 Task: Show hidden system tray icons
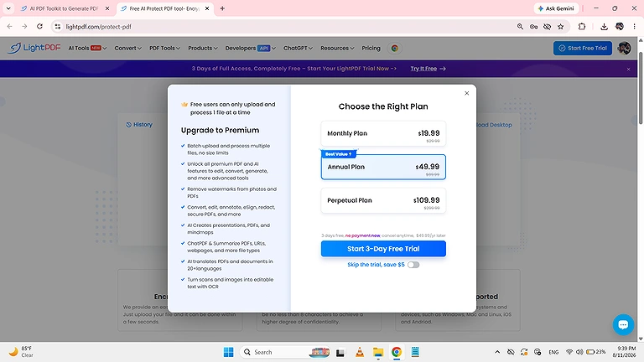497,352
